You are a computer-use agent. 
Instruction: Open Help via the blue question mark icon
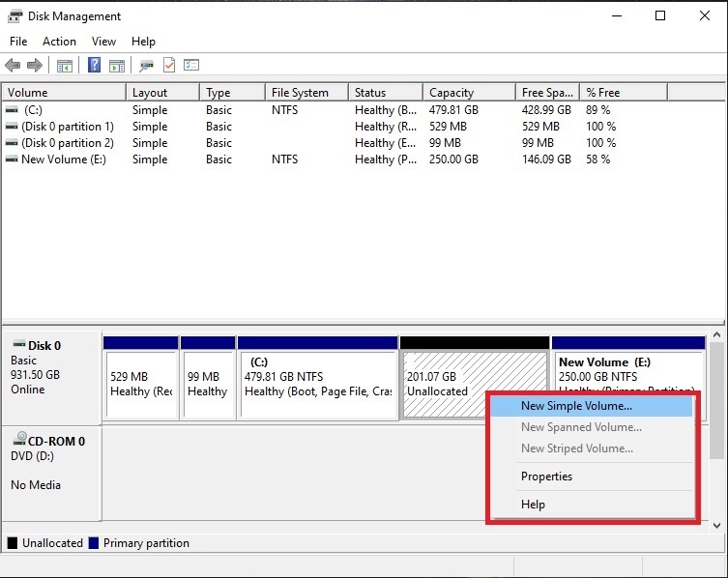point(94,66)
